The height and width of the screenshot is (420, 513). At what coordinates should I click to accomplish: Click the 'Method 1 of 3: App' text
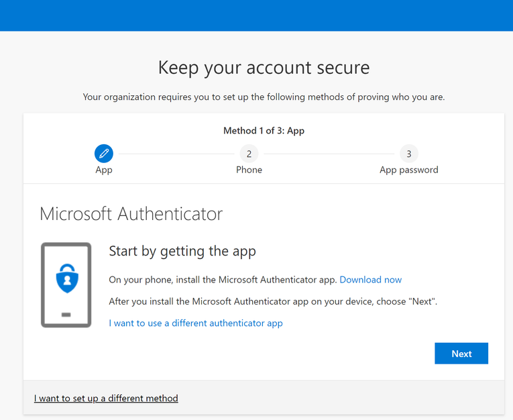coord(264,131)
